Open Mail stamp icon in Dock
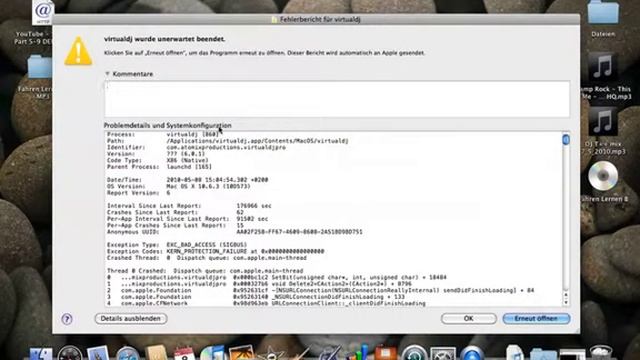The height and width of the screenshot is (360, 640). coord(98,353)
